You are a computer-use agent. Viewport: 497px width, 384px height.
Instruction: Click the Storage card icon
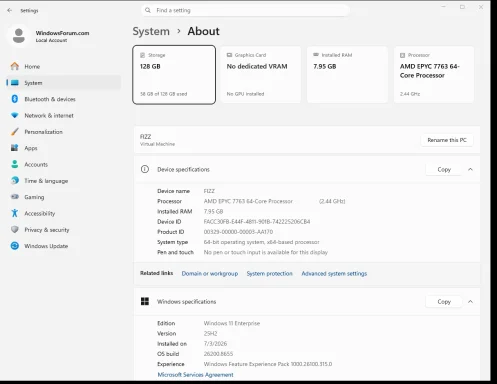pyautogui.click(x=143, y=55)
